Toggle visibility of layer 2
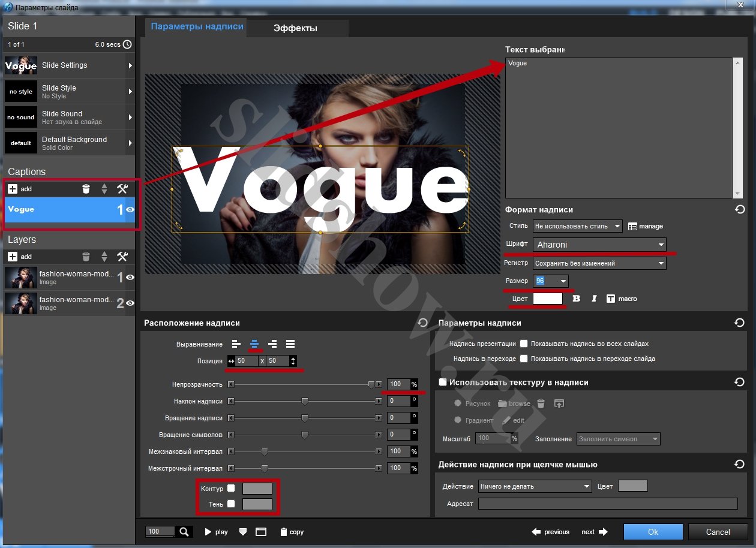This screenshot has height=548, width=756. click(x=130, y=303)
